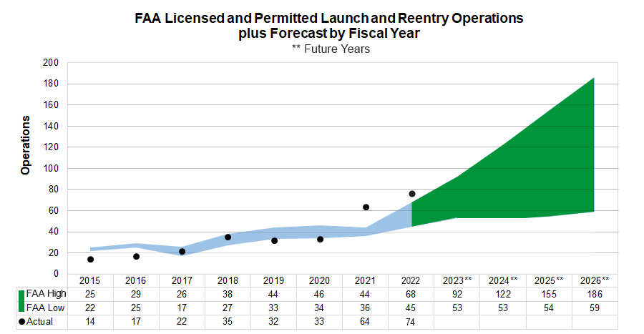644x334 pixels.
Task: Click the 2021 actual data point dot
Action: tap(366, 207)
